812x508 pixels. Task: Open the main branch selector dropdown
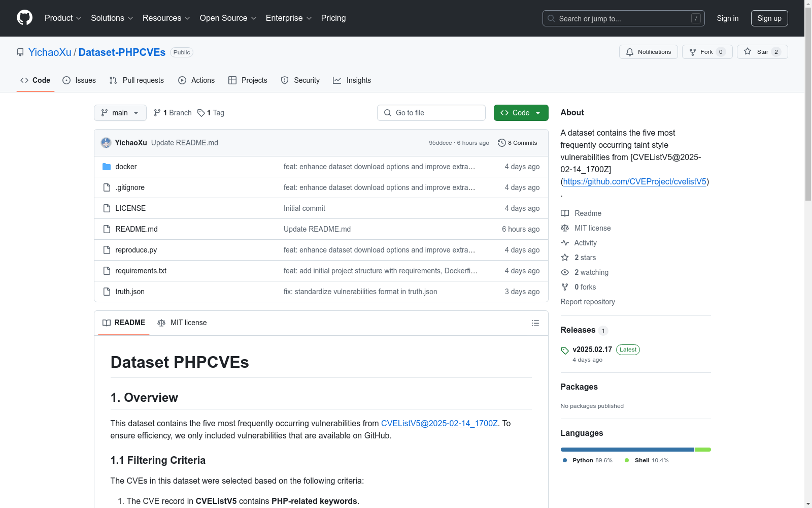pyautogui.click(x=120, y=113)
